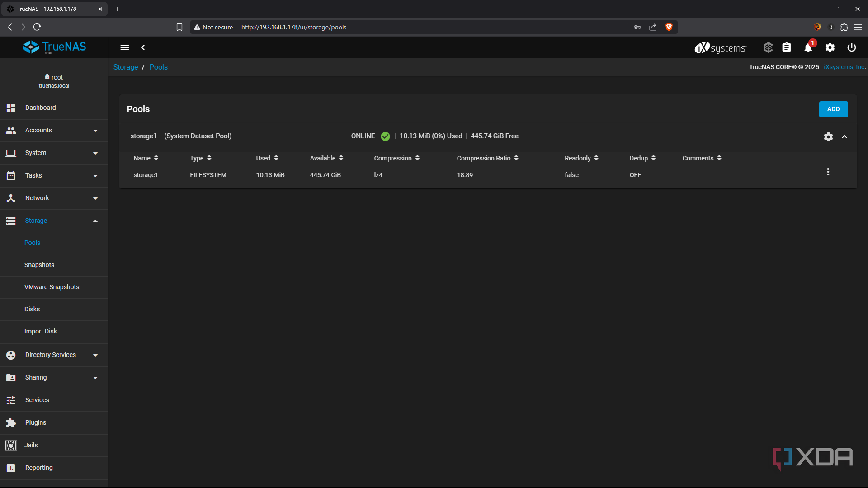Collapse the storage1 pool details
Viewport: 868px width, 488px height.
click(844, 136)
